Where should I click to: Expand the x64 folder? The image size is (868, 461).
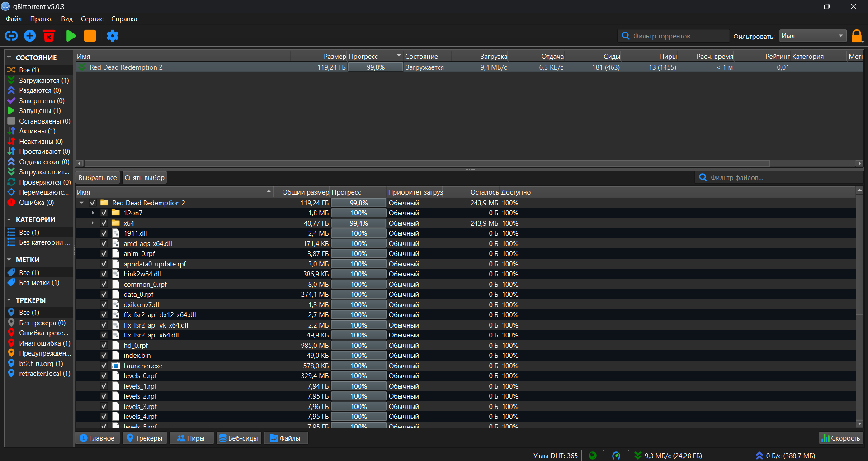coord(93,223)
